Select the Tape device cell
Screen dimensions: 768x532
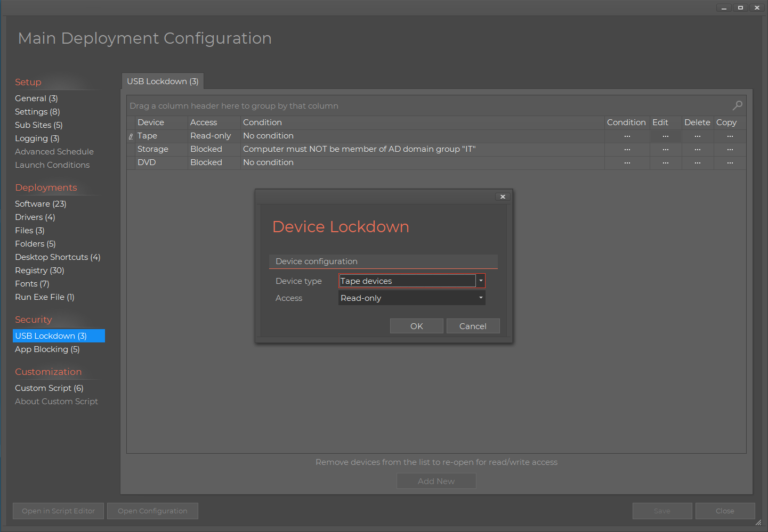click(161, 136)
